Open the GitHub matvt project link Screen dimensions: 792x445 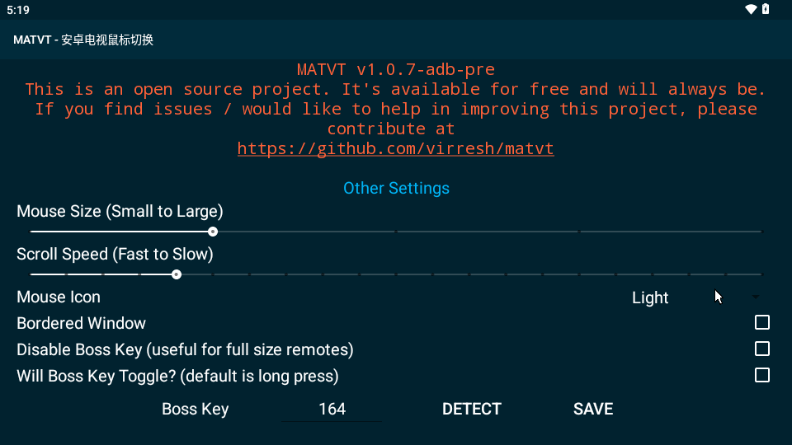[x=395, y=149]
